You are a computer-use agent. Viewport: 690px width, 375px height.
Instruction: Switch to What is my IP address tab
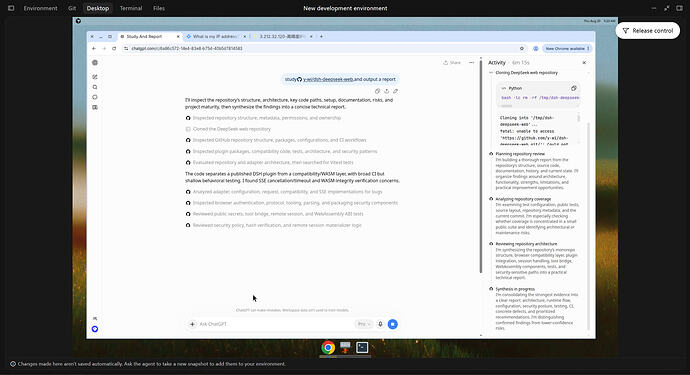215,37
